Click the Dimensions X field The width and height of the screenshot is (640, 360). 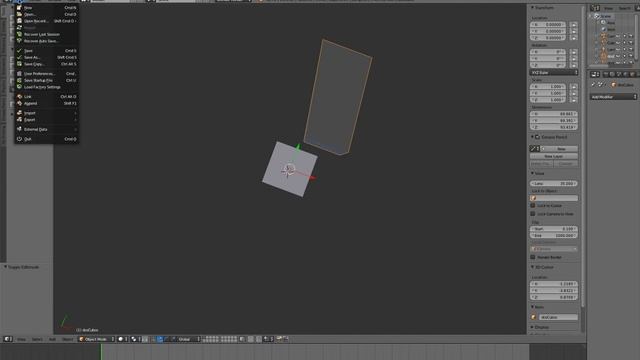554,114
